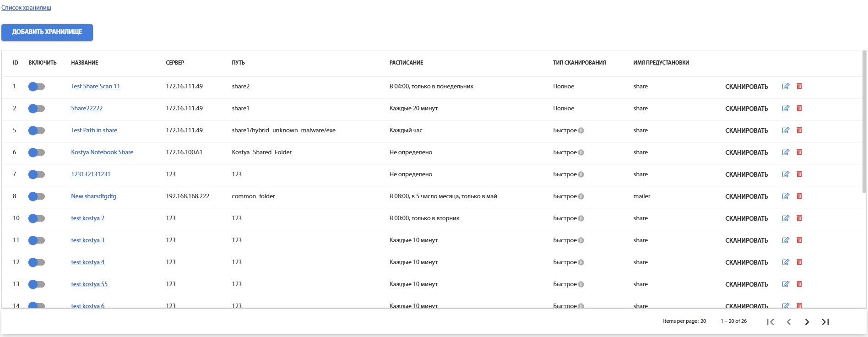Edit the Kostya Notebook Share entry
The image size is (868, 337).
coord(786,152)
